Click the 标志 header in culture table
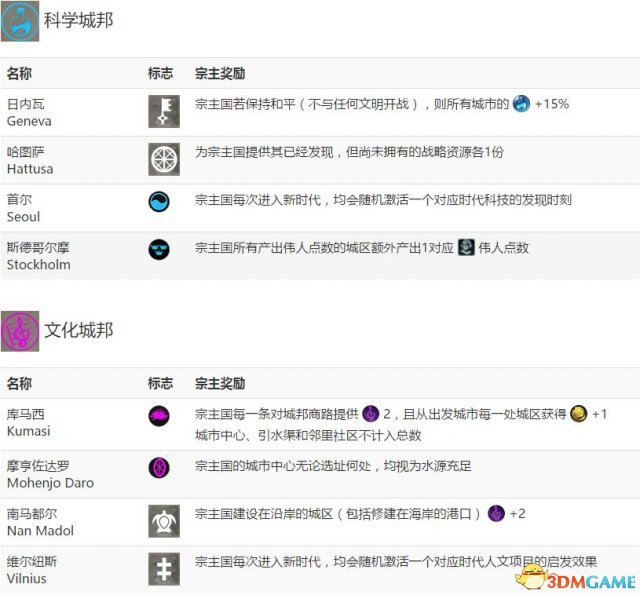 tap(160, 384)
